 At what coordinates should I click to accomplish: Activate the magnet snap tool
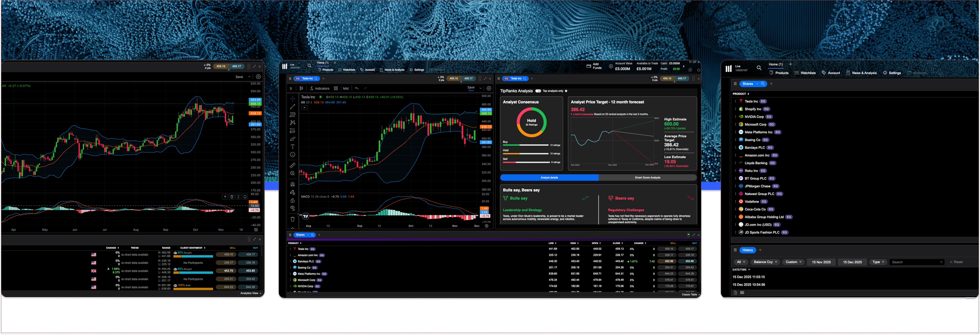click(x=292, y=184)
